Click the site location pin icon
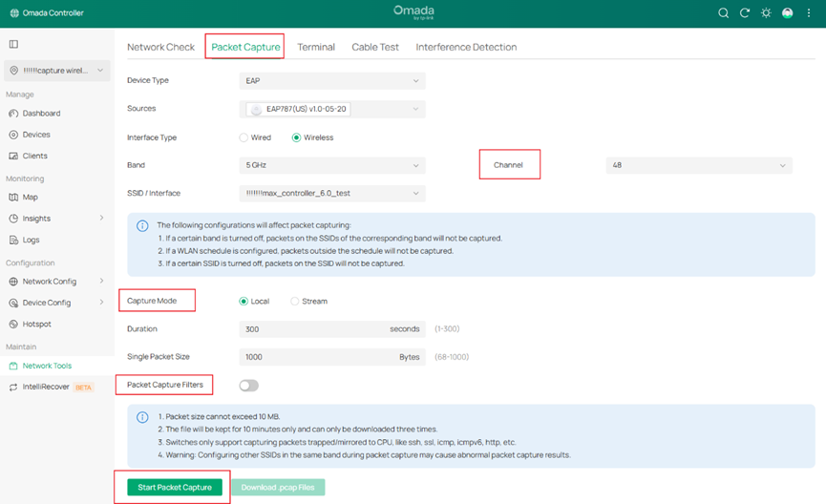This screenshot has height=504, width=826. coord(13,71)
